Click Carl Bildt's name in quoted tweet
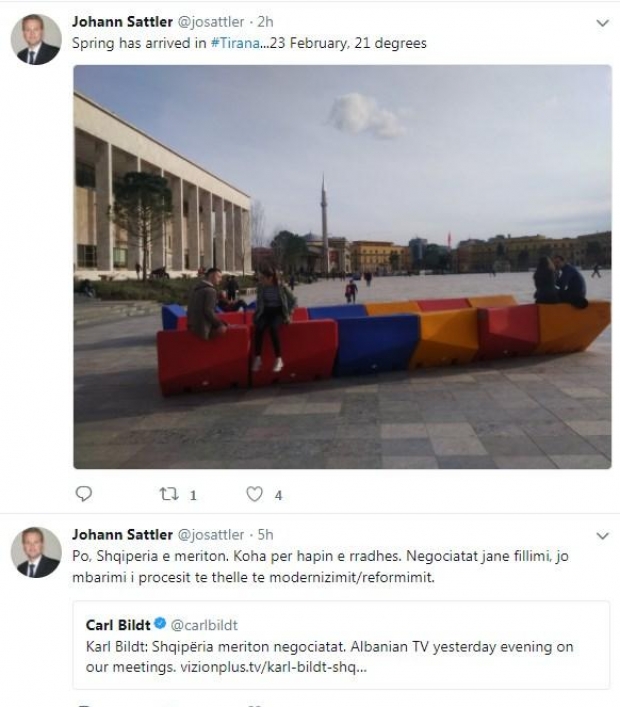This screenshot has width=620, height=707. pos(117,625)
